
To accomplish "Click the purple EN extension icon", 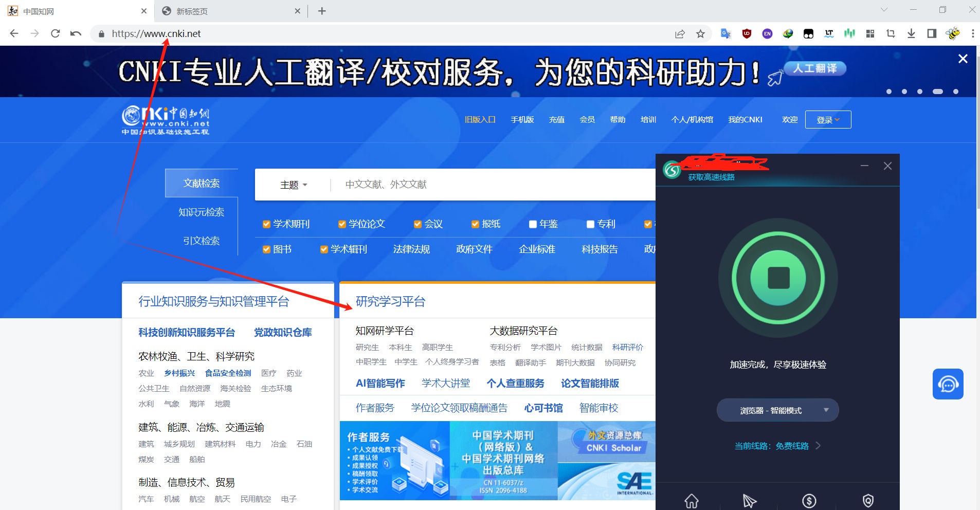I will point(767,33).
